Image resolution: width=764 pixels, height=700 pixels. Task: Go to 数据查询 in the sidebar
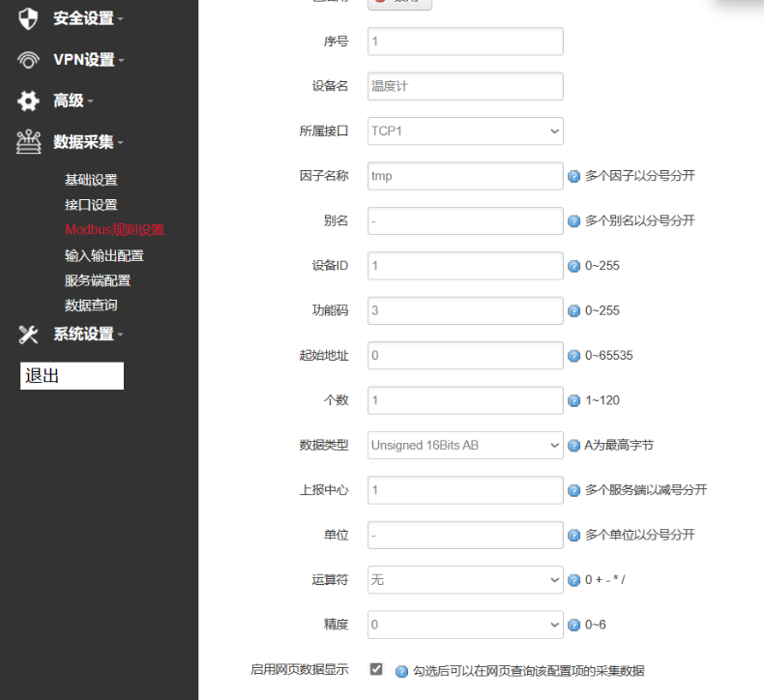(91, 306)
